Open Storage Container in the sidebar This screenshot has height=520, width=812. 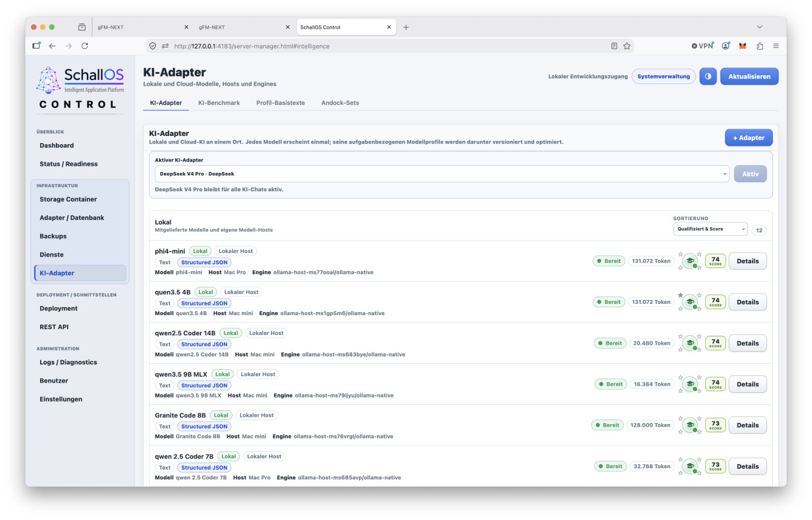[68, 199]
